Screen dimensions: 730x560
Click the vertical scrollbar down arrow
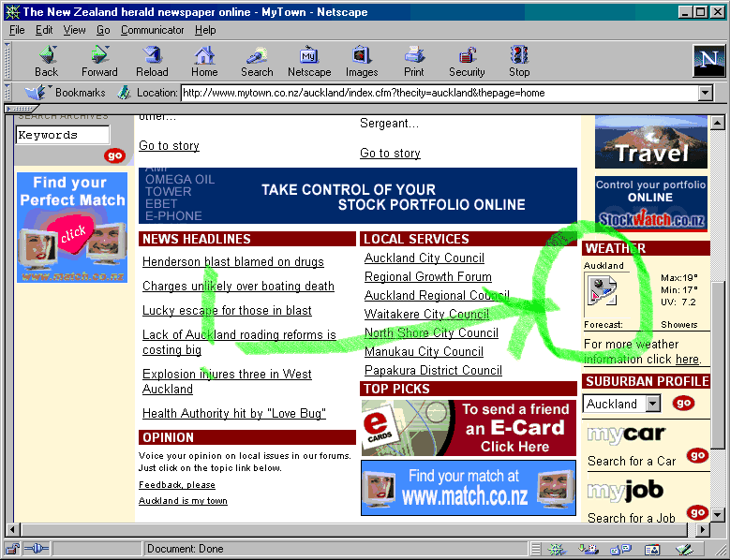pyautogui.click(x=718, y=514)
